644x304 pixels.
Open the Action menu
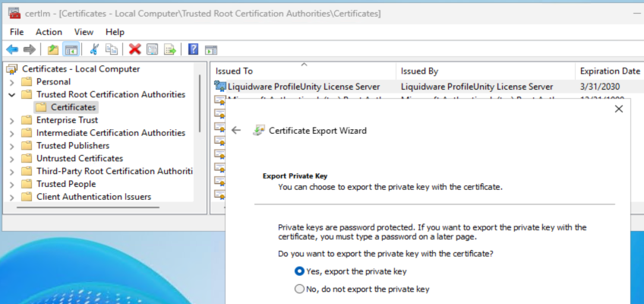click(x=49, y=32)
